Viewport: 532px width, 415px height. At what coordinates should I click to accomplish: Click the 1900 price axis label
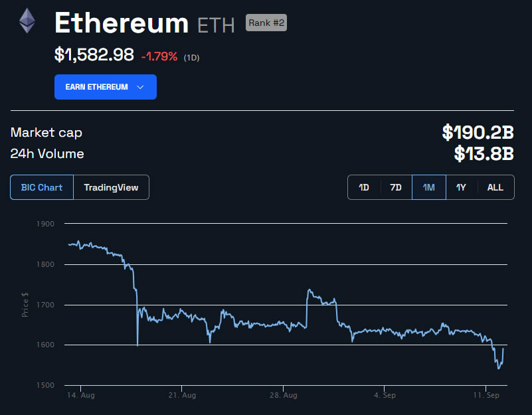pos(46,224)
